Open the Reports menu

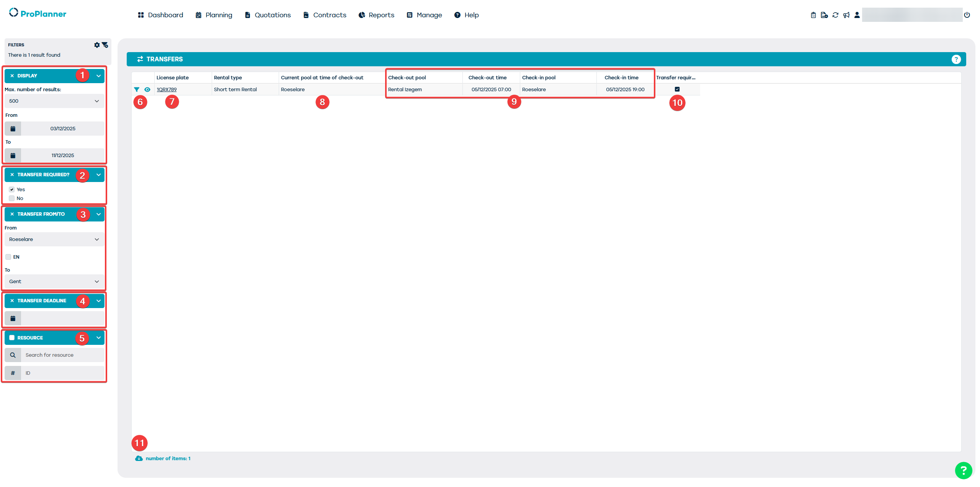point(376,15)
